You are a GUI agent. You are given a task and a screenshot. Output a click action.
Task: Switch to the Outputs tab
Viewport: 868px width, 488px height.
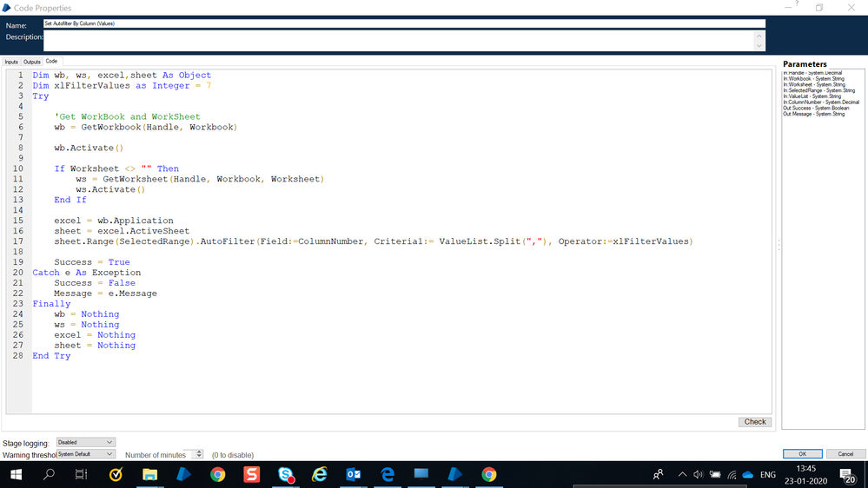pos(31,62)
